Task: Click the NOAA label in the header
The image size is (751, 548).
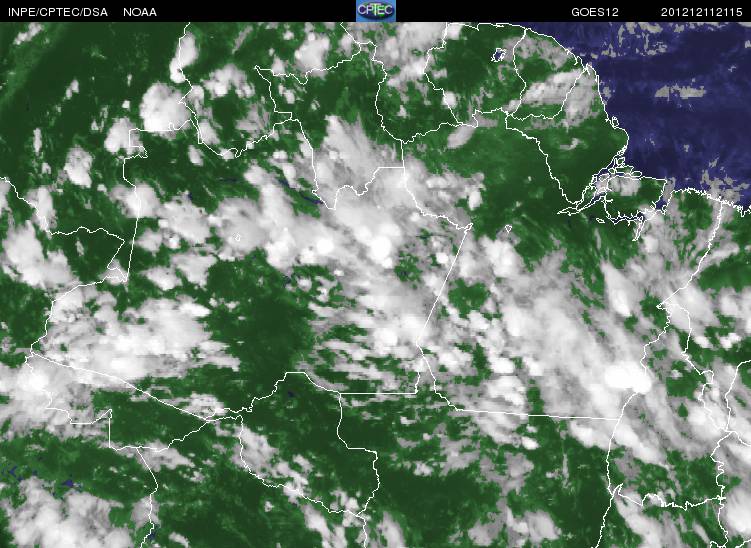Action: [140, 12]
